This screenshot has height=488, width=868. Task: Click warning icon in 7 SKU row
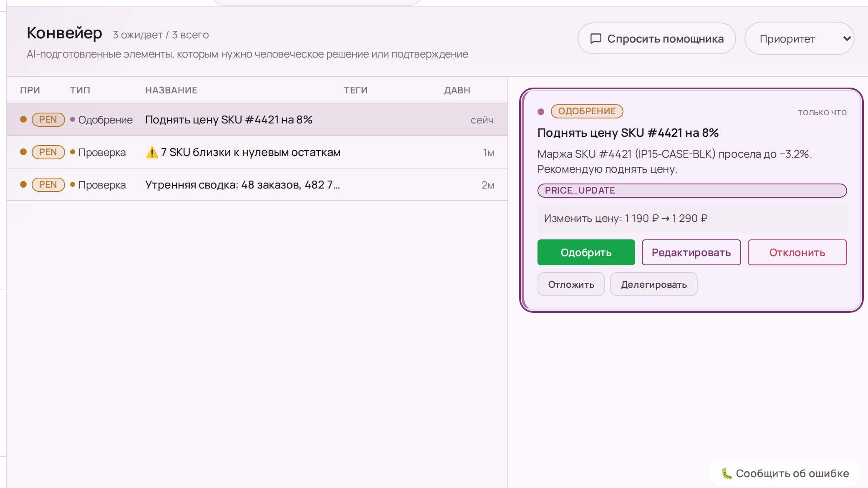tap(152, 153)
